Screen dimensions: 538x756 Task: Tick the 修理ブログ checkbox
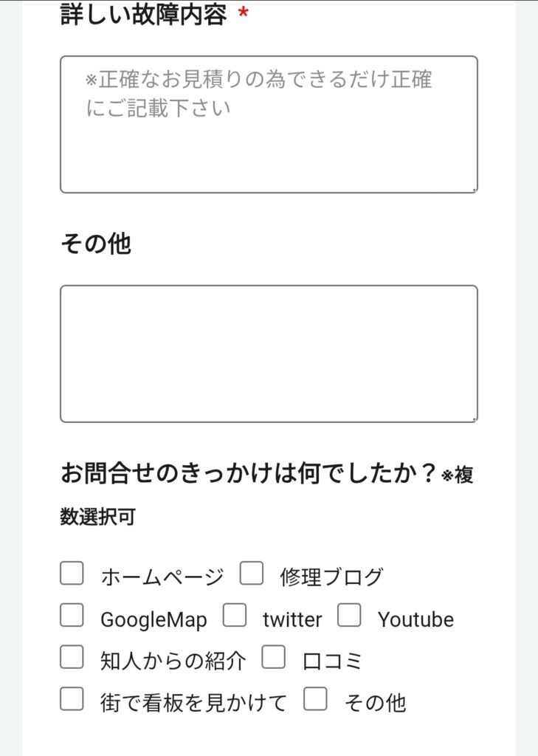coord(251,574)
